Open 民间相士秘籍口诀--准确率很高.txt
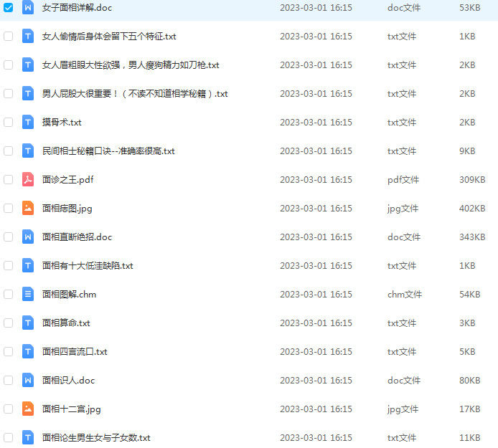Viewport: 498px width, 448px height. coord(108,151)
